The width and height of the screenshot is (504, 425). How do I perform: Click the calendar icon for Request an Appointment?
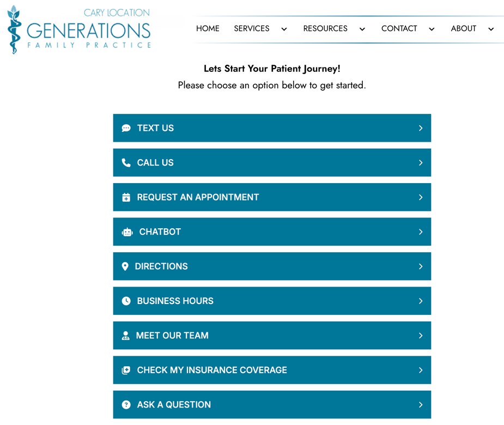(x=126, y=197)
